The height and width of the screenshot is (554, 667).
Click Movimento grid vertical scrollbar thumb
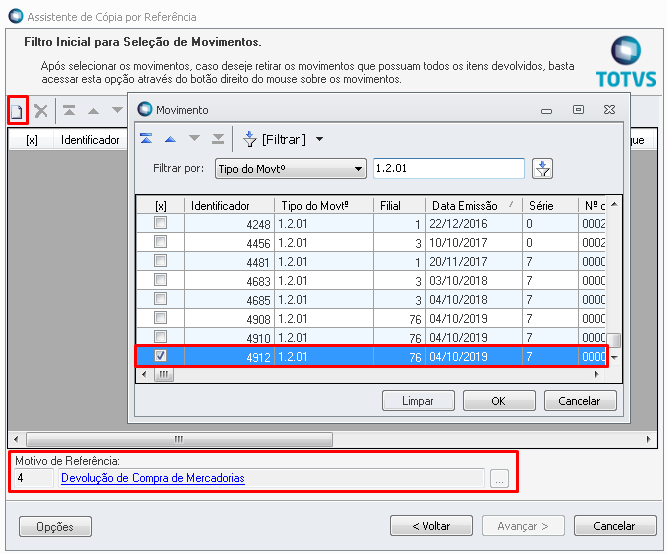coord(614,340)
